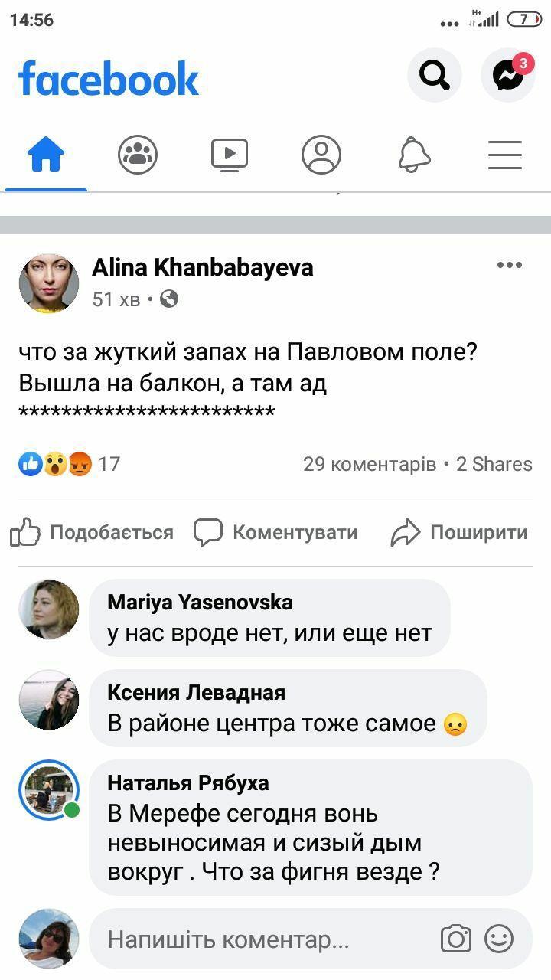Viewport: 551px width, 980px height.
Task: Go to the Home feed tab
Action: click(x=46, y=155)
